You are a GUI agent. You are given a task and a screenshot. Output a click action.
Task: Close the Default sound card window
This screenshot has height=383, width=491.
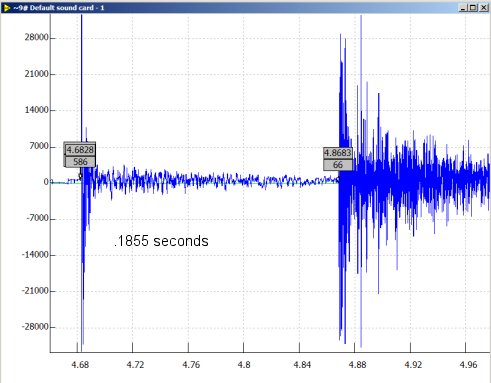pos(484,8)
